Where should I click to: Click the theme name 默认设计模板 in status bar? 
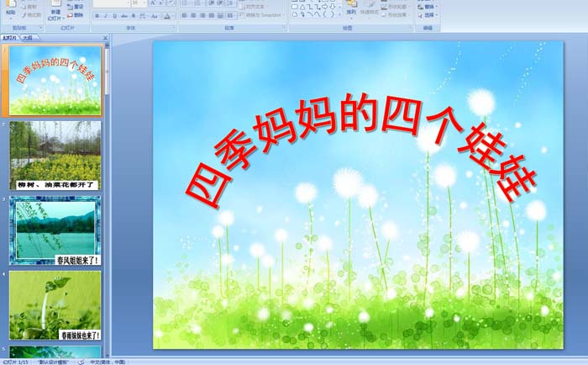(53, 362)
